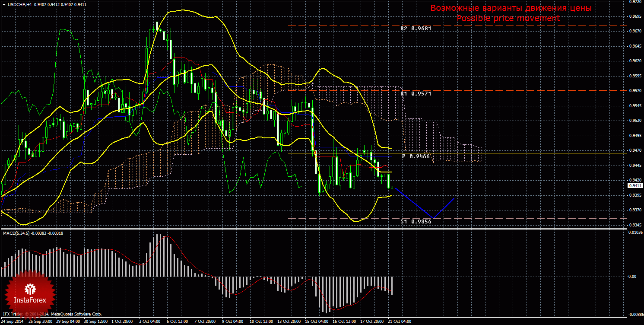This screenshot has width=644, height=325.
Task: Click the '3 Oct 04:00' time axis label
Action: [151, 322]
